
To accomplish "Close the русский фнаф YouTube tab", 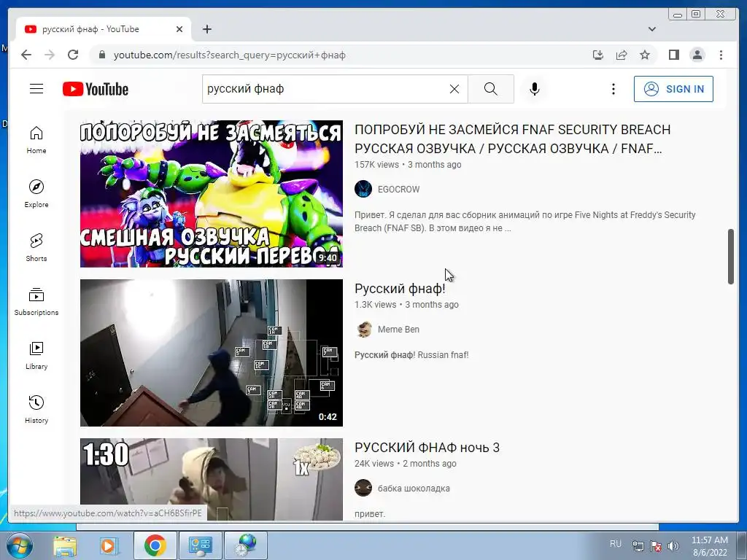I will click(x=179, y=29).
